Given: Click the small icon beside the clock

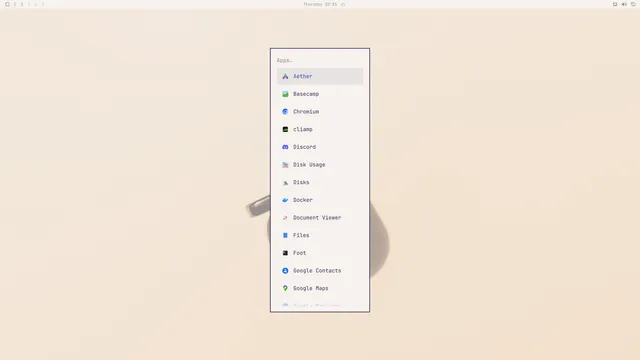Looking at the screenshot, I should pos(343,4).
